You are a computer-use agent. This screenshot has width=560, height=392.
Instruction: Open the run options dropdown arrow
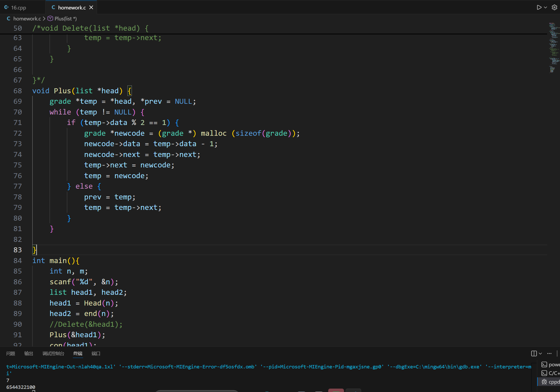click(546, 7)
